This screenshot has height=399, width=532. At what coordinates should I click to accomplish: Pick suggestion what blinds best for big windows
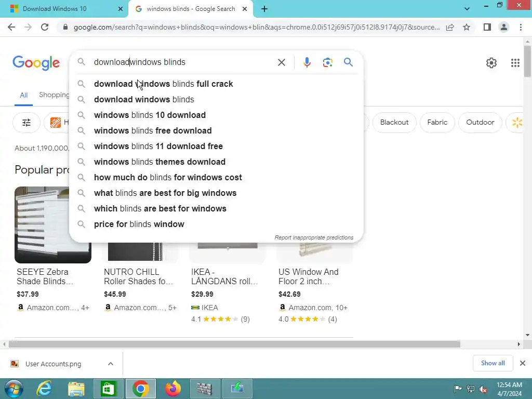pyautogui.click(x=216, y=193)
